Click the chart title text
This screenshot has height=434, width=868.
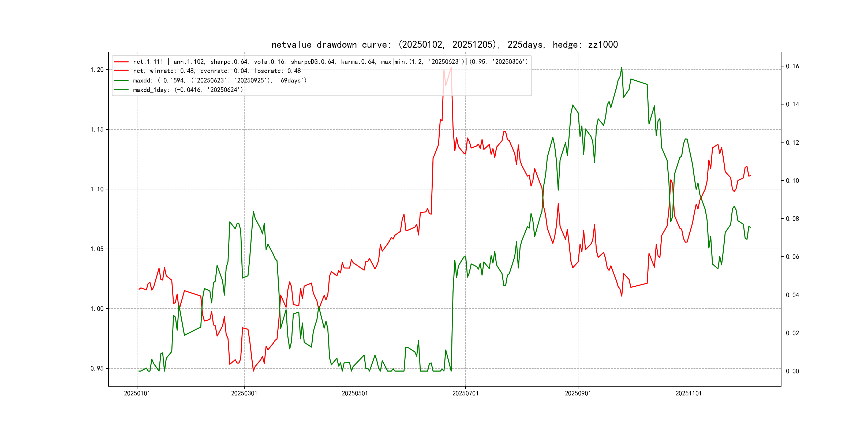444,44
